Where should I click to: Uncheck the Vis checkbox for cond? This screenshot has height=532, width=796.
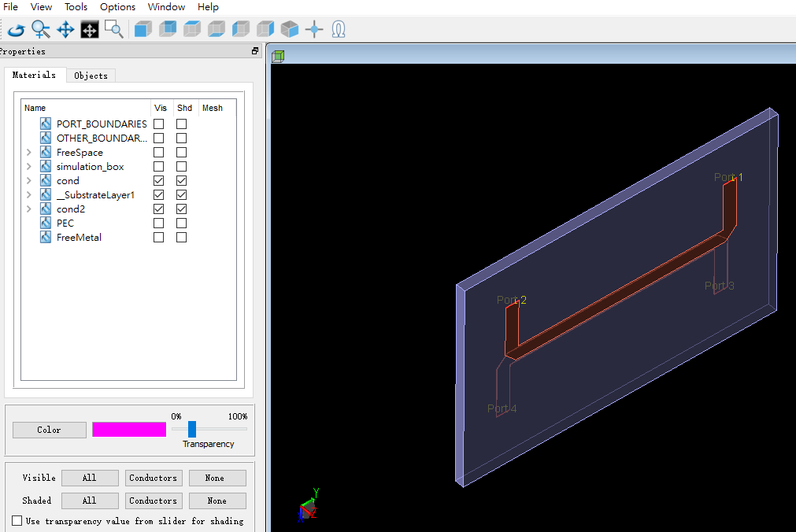point(159,181)
